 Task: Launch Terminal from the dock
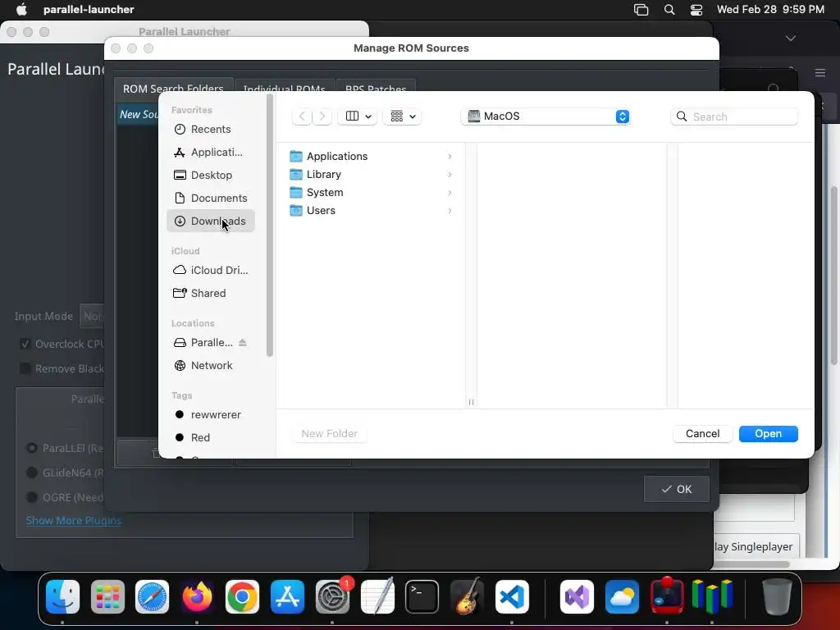(422, 597)
